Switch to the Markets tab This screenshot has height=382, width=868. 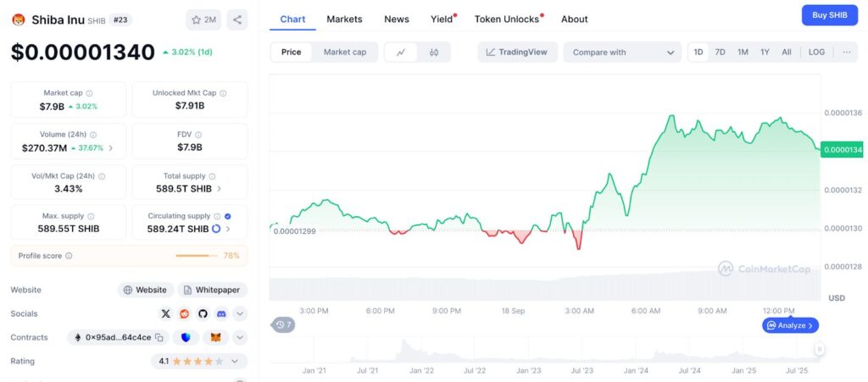pos(344,19)
